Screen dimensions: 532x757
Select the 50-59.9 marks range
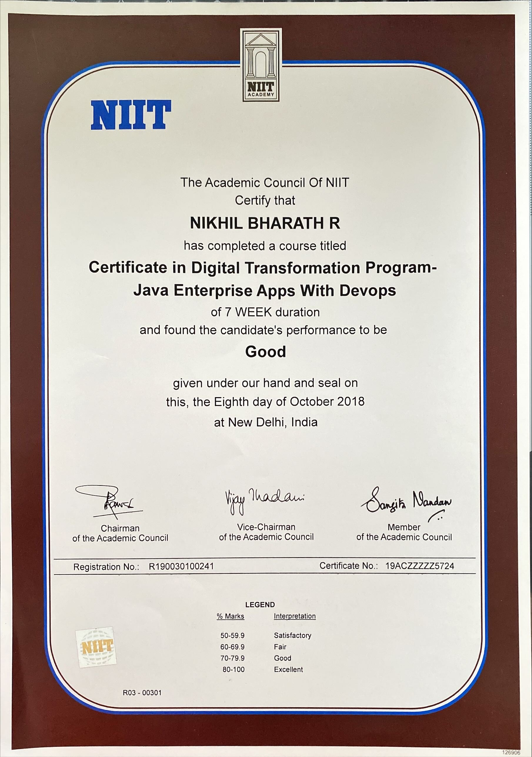click(232, 635)
